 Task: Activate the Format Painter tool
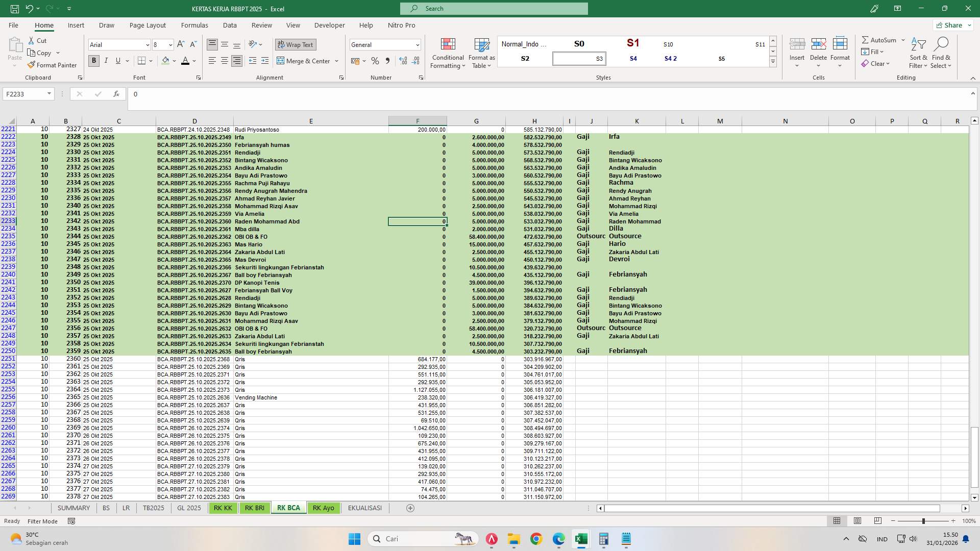[52, 65]
